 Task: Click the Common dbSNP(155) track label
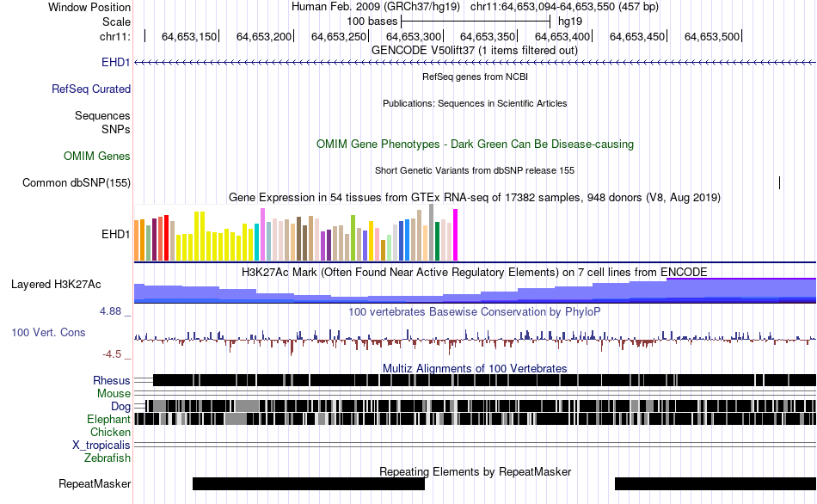[77, 183]
